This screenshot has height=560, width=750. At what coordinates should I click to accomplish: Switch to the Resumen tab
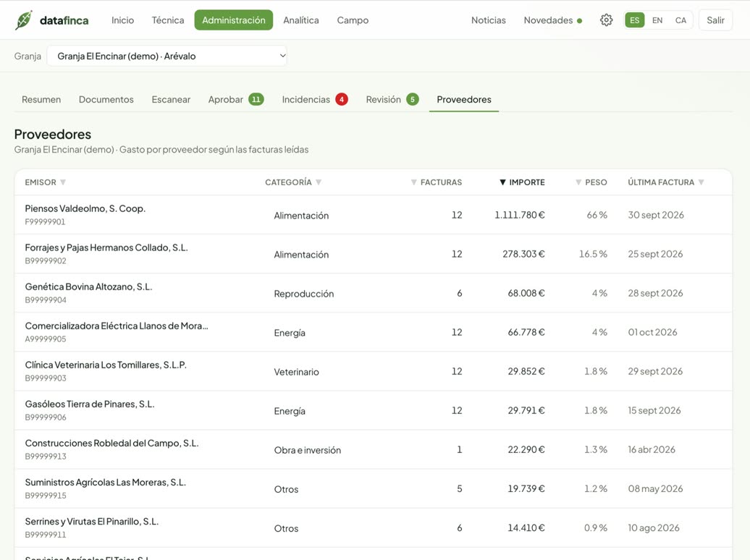[41, 99]
